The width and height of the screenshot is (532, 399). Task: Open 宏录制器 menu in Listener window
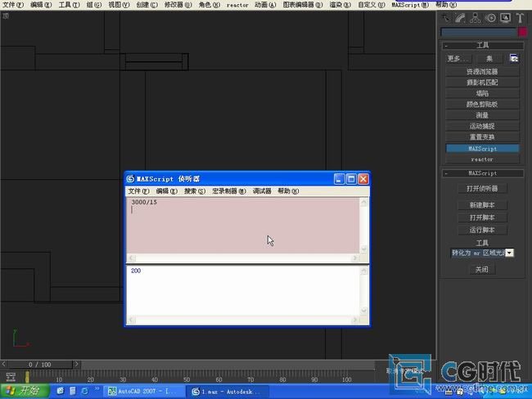[x=228, y=191]
